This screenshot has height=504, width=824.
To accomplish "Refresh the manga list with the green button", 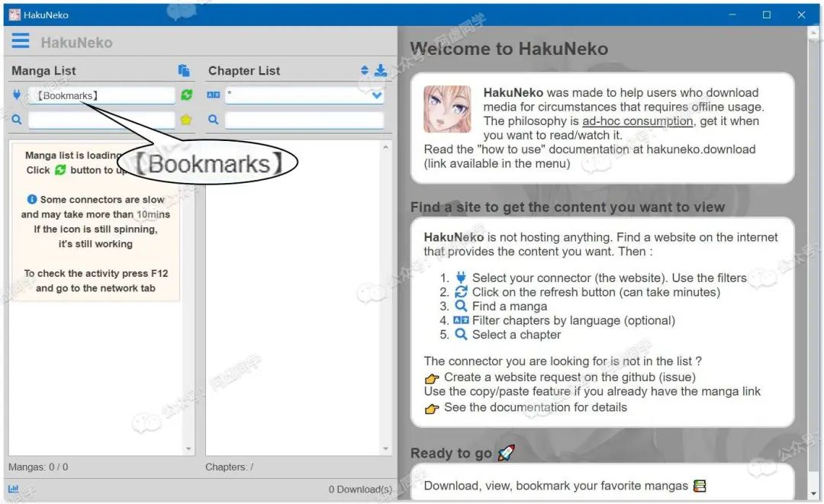I will (187, 95).
